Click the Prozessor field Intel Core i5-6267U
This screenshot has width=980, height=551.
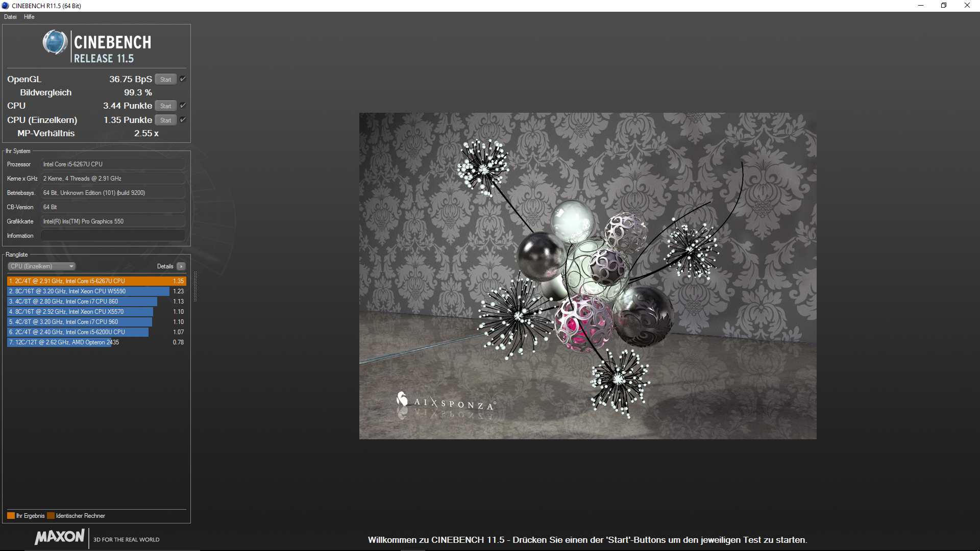click(x=113, y=164)
